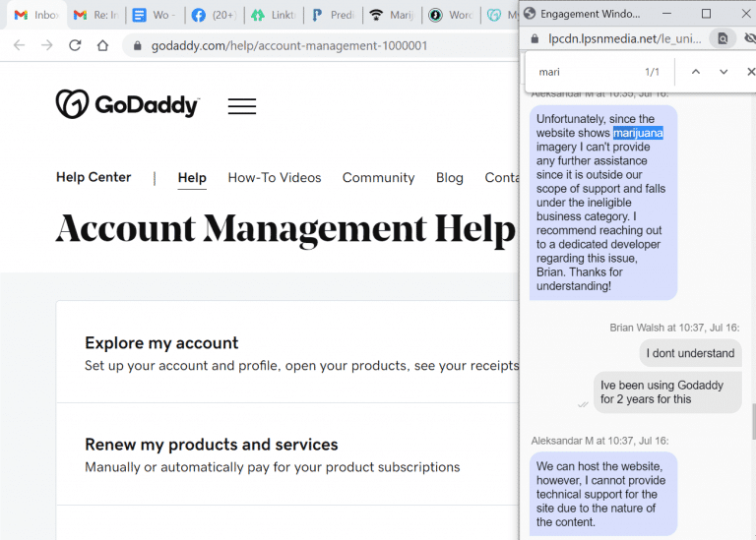This screenshot has width=756, height=540.
Task: Reload the GoDaddy help page
Action: [x=75, y=46]
